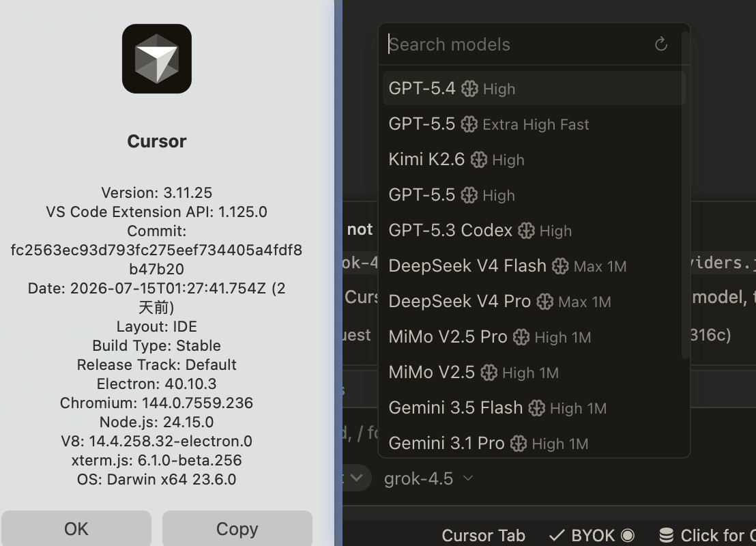The width and height of the screenshot is (756, 546).
Task: Click the brain icon by DeepSeek V4 Pro
Action: pos(544,302)
